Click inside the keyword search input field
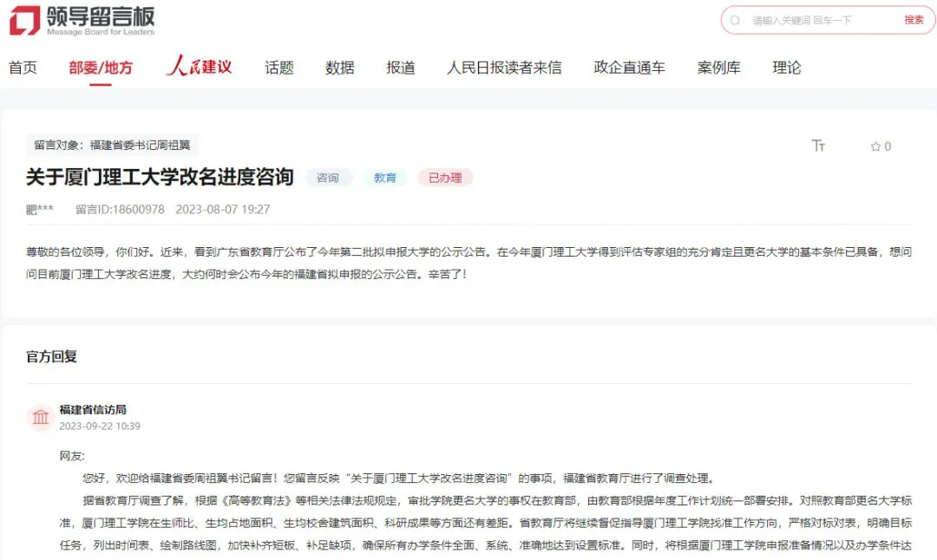The width and height of the screenshot is (937, 560). pyautogui.click(x=807, y=19)
